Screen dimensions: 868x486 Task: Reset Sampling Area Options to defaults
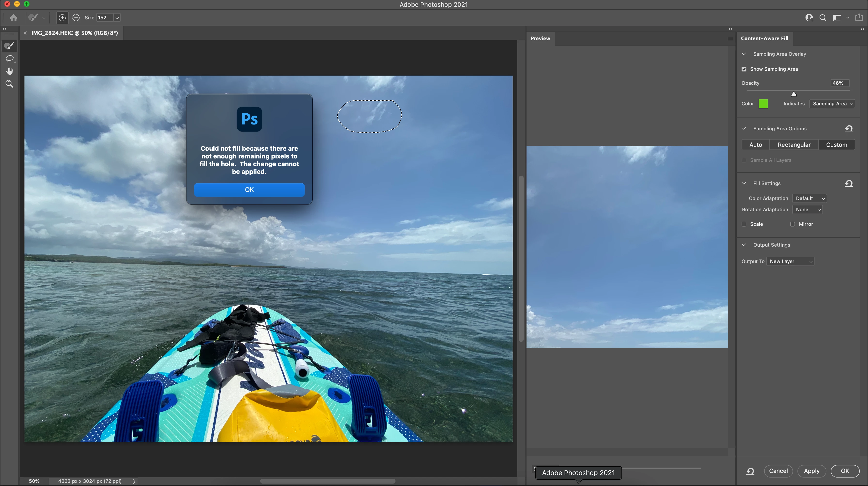(848, 129)
